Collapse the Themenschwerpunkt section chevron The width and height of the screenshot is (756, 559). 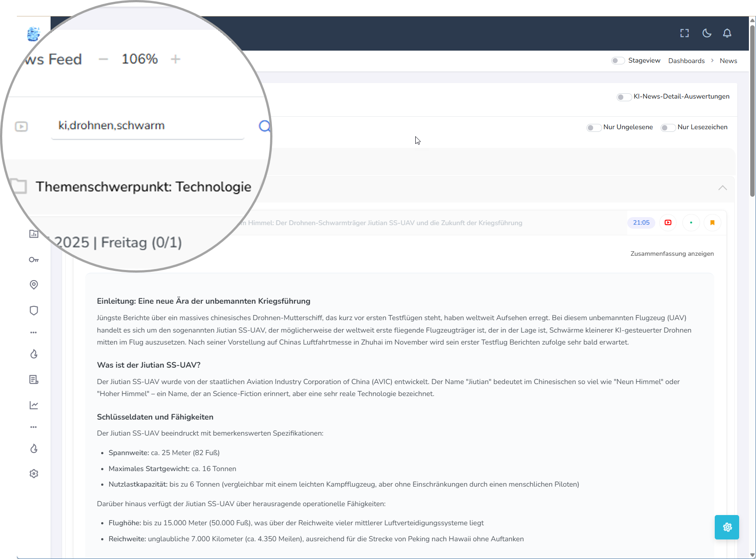[722, 188]
